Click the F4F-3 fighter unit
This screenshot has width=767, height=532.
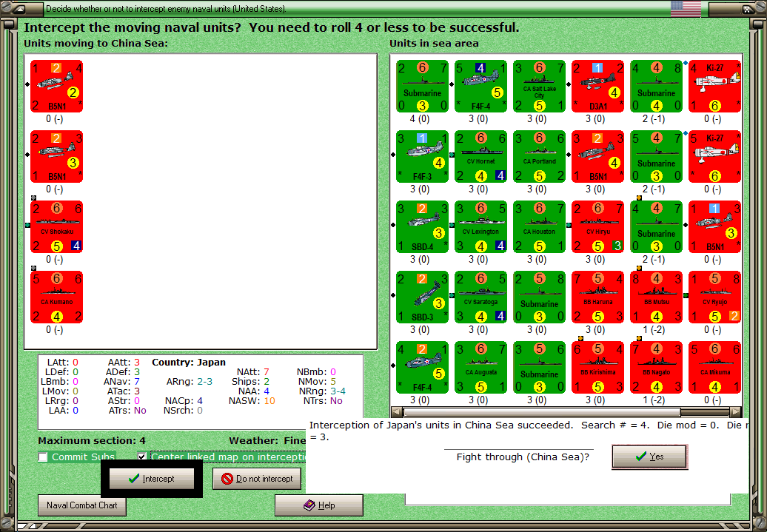[422, 156]
